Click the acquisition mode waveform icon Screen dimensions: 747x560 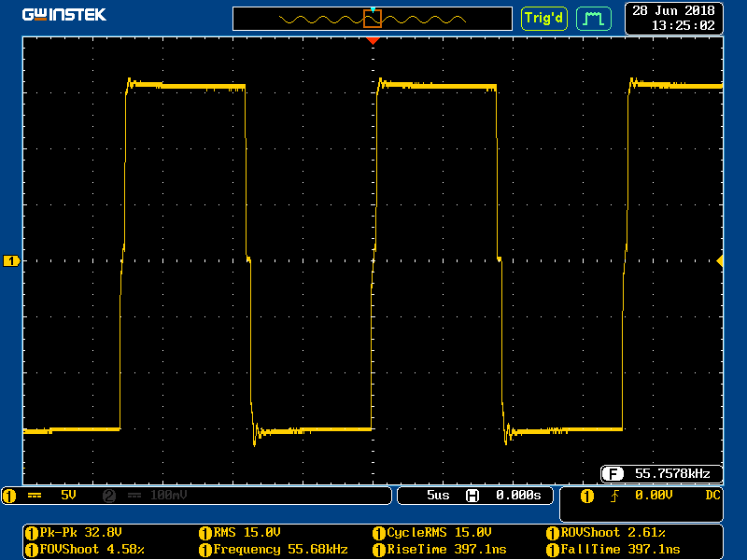pyautogui.click(x=594, y=19)
